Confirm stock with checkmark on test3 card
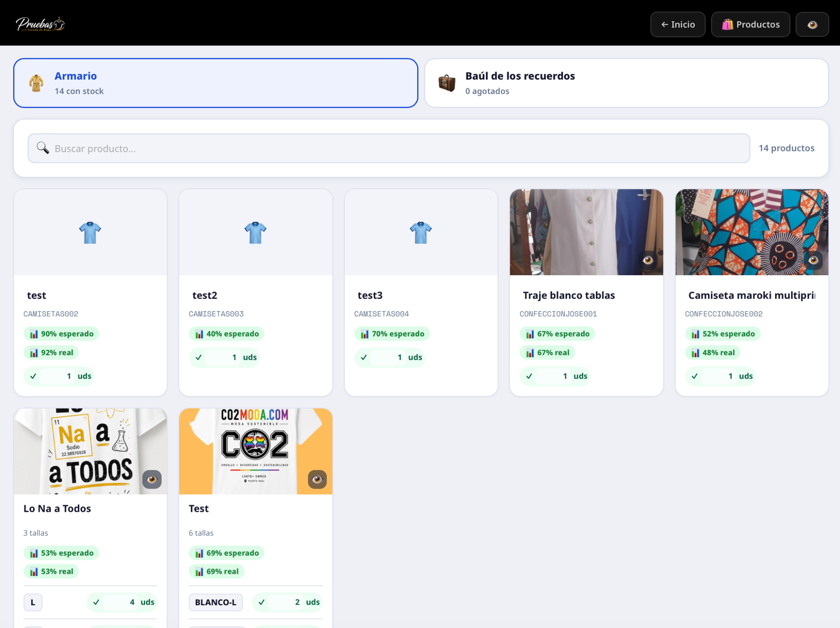Image resolution: width=840 pixels, height=628 pixels. (364, 357)
